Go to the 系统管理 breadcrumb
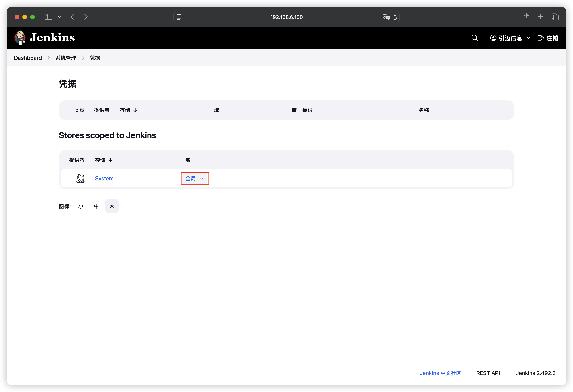The width and height of the screenshot is (573, 392). click(66, 58)
